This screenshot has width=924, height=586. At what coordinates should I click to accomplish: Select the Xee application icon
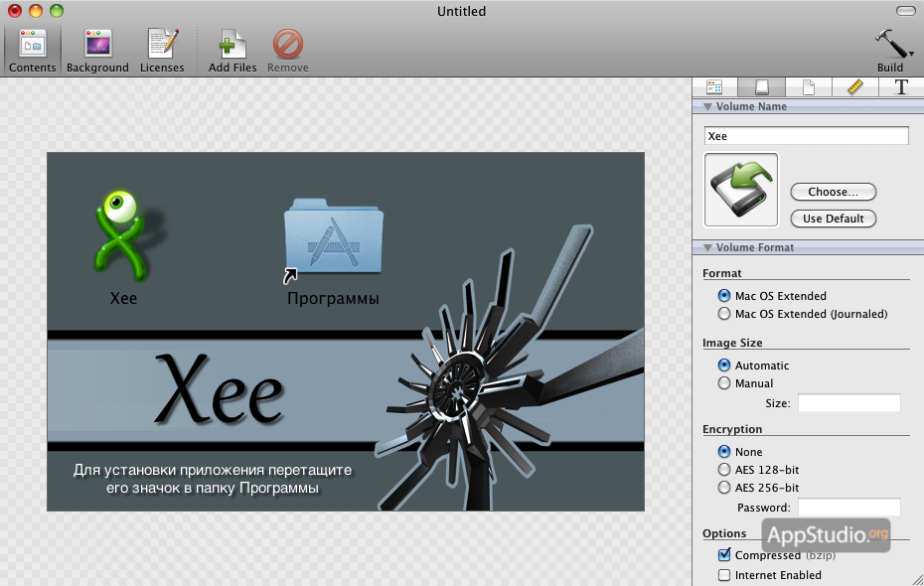(x=123, y=236)
